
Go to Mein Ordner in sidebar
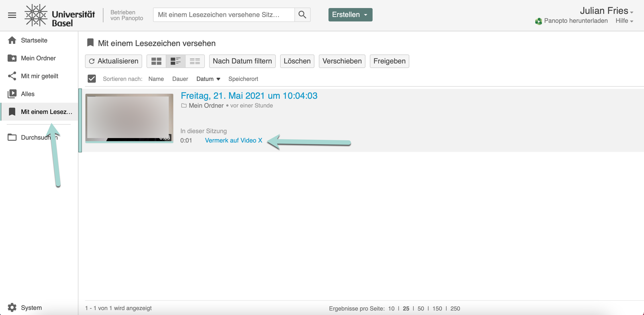click(x=38, y=58)
